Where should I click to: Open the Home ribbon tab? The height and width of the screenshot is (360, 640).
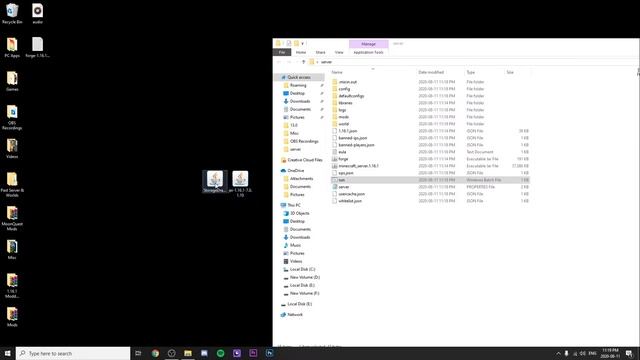pos(301,52)
